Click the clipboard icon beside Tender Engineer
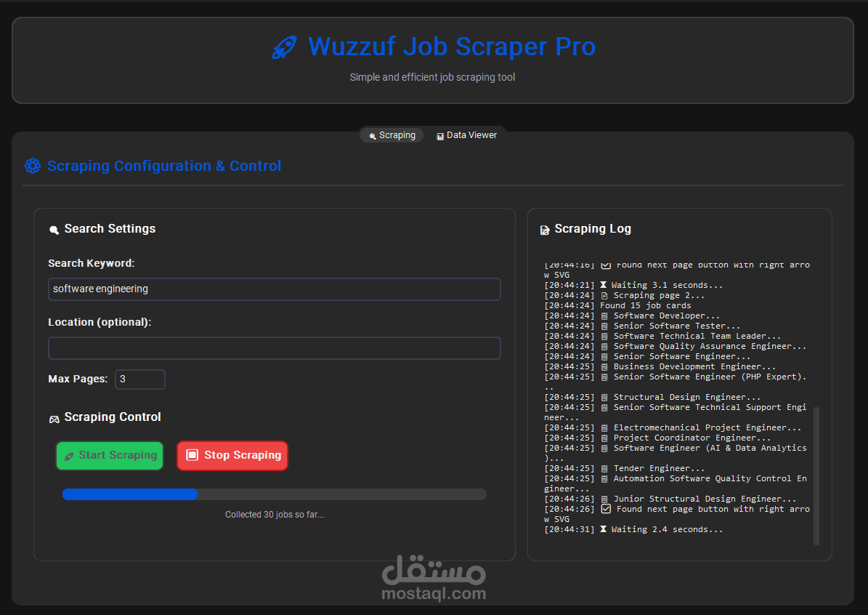The height and width of the screenshot is (615, 868). 604,468
